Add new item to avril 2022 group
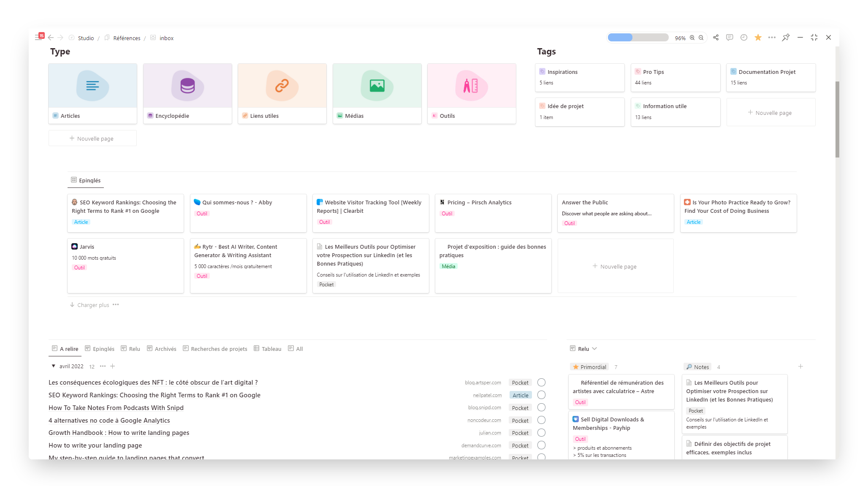This screenshot has width=868, height=486. point(113,366)
